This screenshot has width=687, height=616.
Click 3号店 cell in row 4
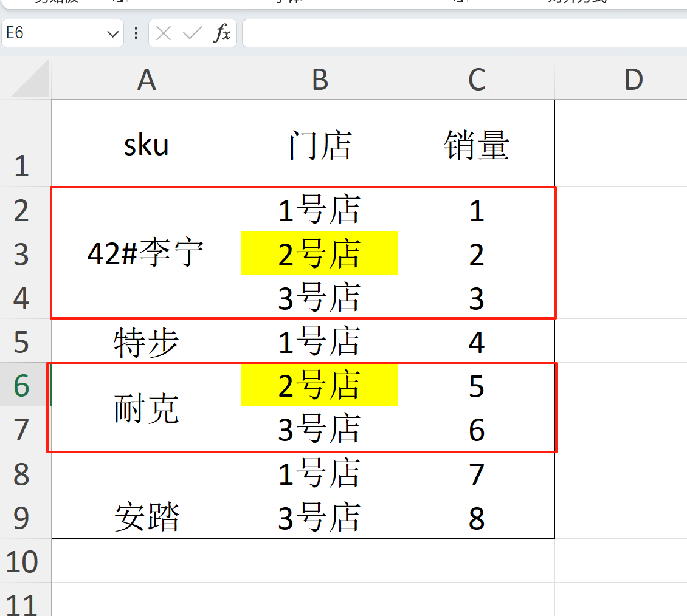click(x=319, y=297)
